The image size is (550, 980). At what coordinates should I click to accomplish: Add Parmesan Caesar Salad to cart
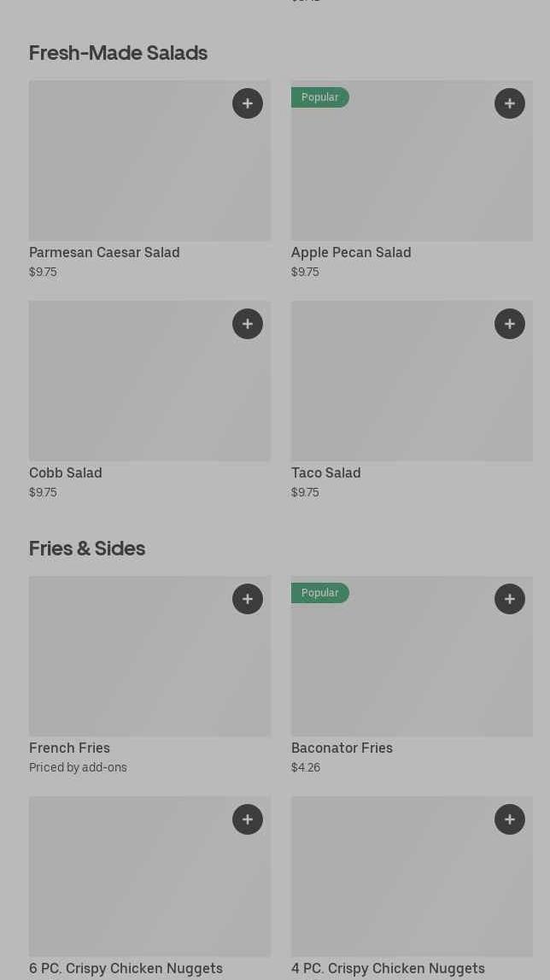248,103
